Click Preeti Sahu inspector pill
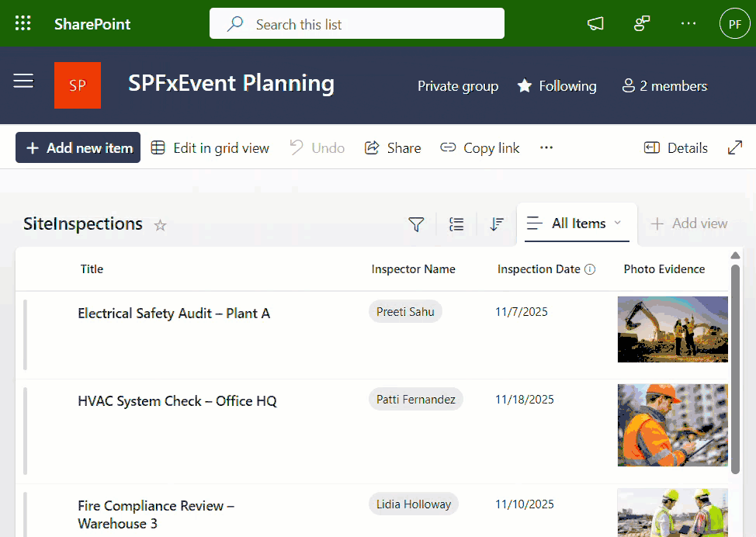756x537 pixels. [405, 312]
